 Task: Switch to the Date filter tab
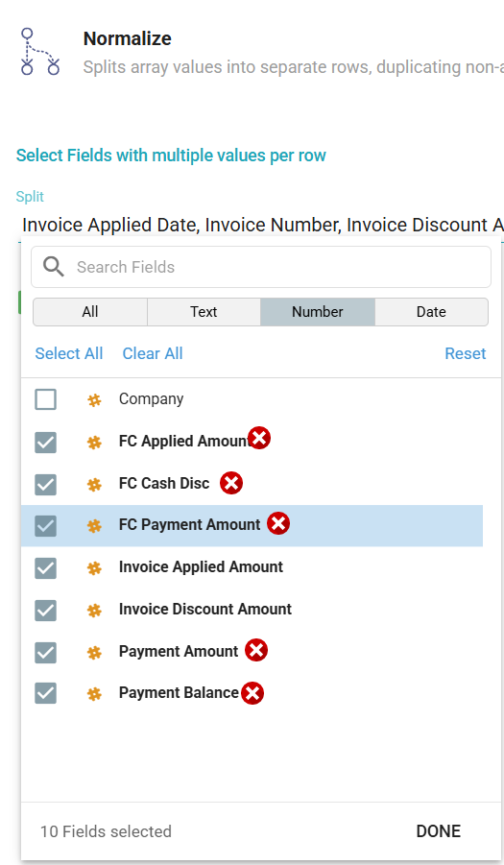click(431, 312)
